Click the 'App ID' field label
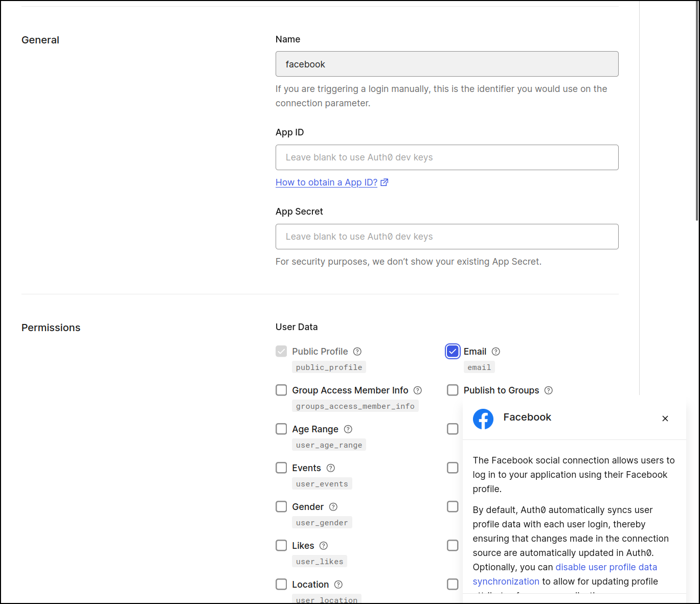Viewport: 700px width, 604px height. pos(289,132)
